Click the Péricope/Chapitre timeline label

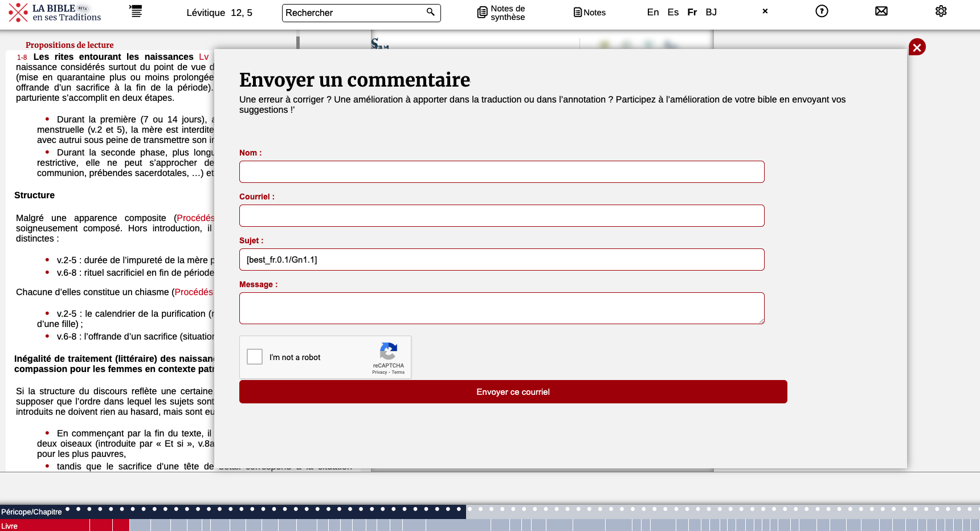(x=31, y=512)
